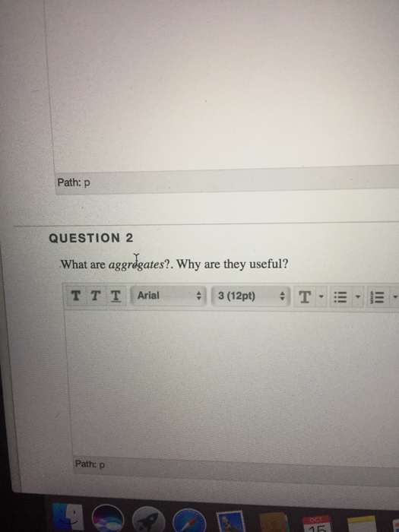This screenshot has height=532, width=399.
Task: Toggle italic text formatting button
Action: (96, 296)
